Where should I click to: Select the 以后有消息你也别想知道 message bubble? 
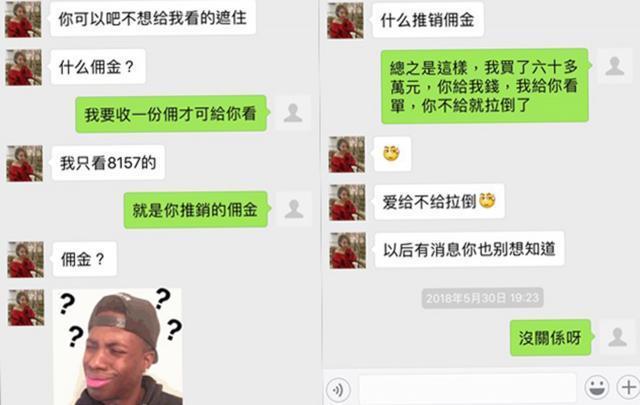pyautogui.click(x=469, y=249)
